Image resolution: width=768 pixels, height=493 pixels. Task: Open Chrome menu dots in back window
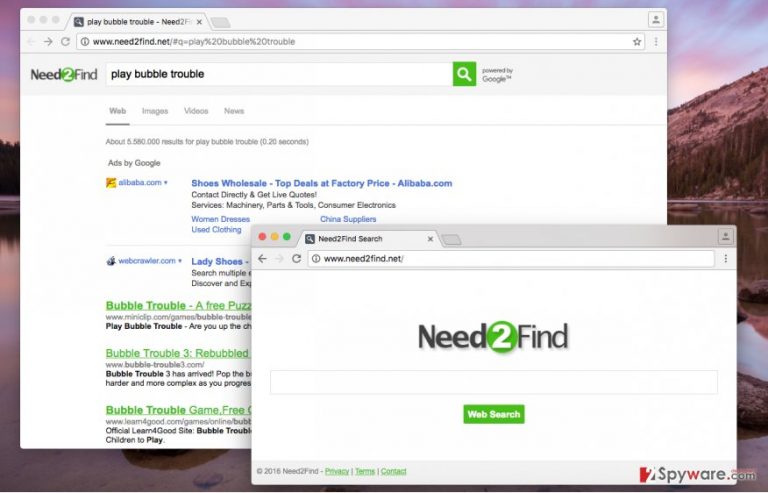pyautogui.click(x=656, y=42)
